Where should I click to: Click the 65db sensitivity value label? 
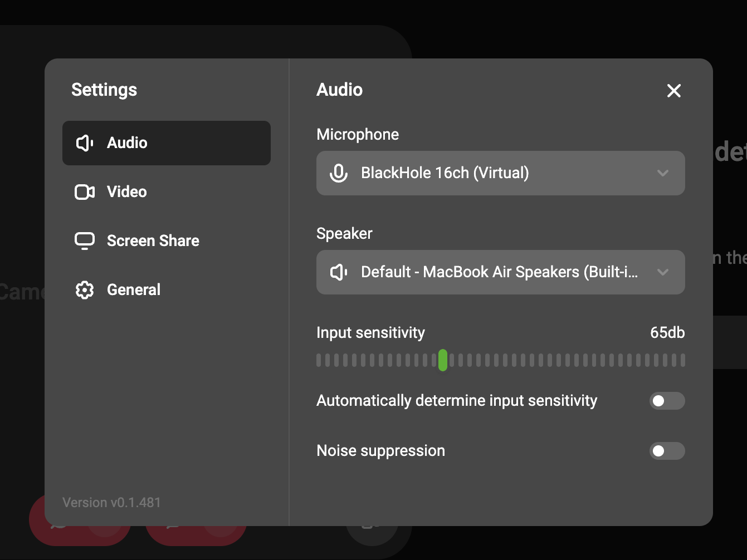point(667,333)
